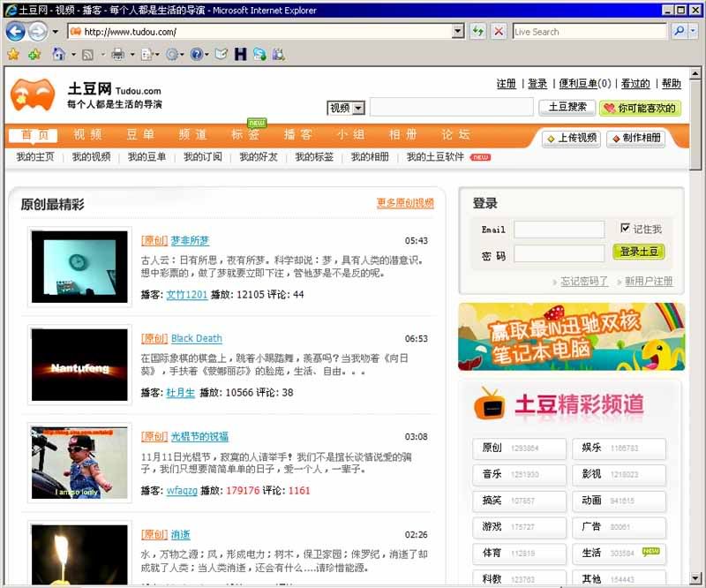The image size is (706, 588).
Task: Click the 更多原创视频 link
Action: point(405,203)
